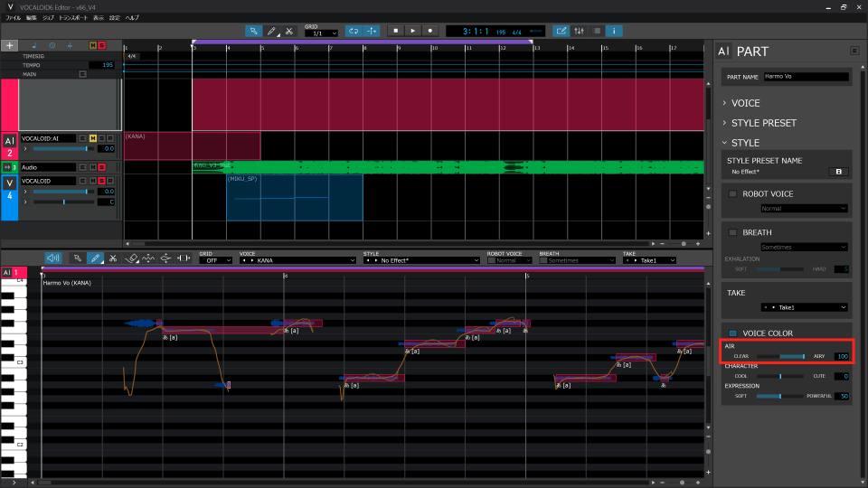Open the ファイル menu

click(x=13, y=18)
